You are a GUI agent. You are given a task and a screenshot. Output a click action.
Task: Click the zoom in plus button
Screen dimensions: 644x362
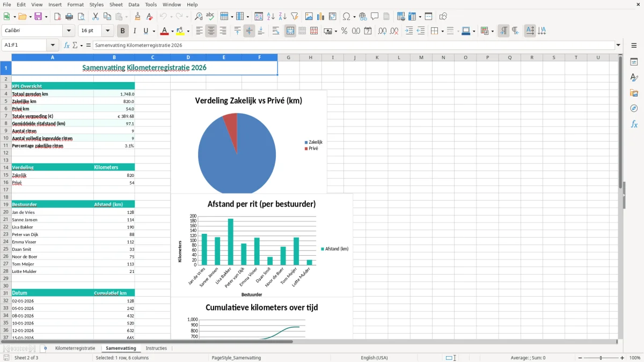(x=623, y=358)
